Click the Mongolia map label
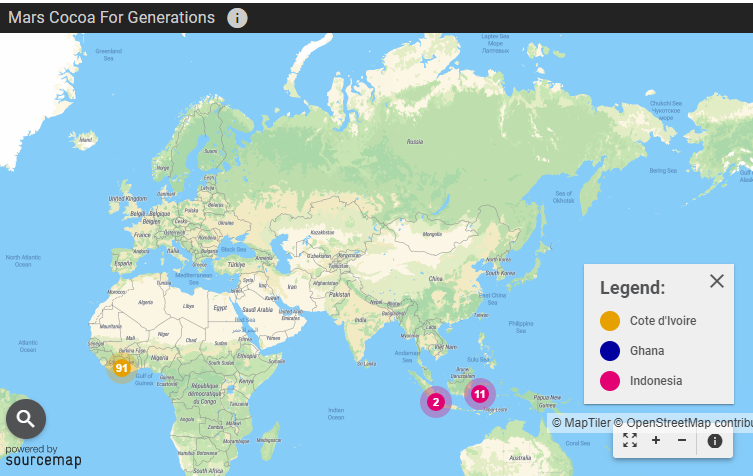Image resolution: width=753 pixels, height=476 pixels. coord(432,234)
